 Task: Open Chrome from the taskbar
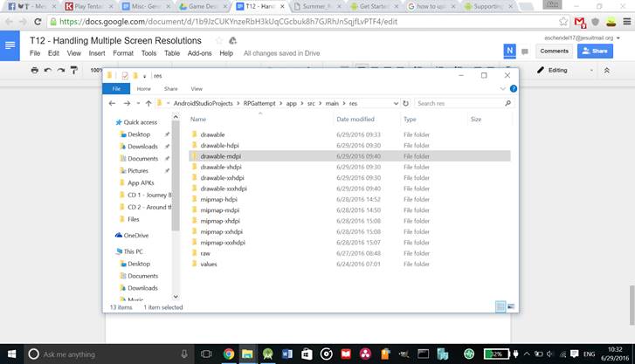point(229,354)
